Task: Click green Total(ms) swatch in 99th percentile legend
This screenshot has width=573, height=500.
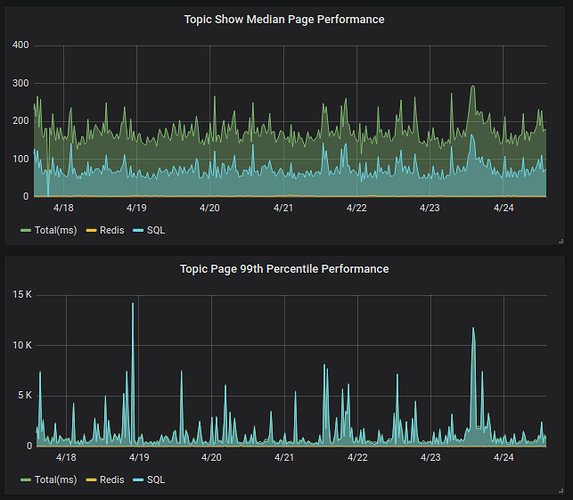Action: (x=26, y=480)
